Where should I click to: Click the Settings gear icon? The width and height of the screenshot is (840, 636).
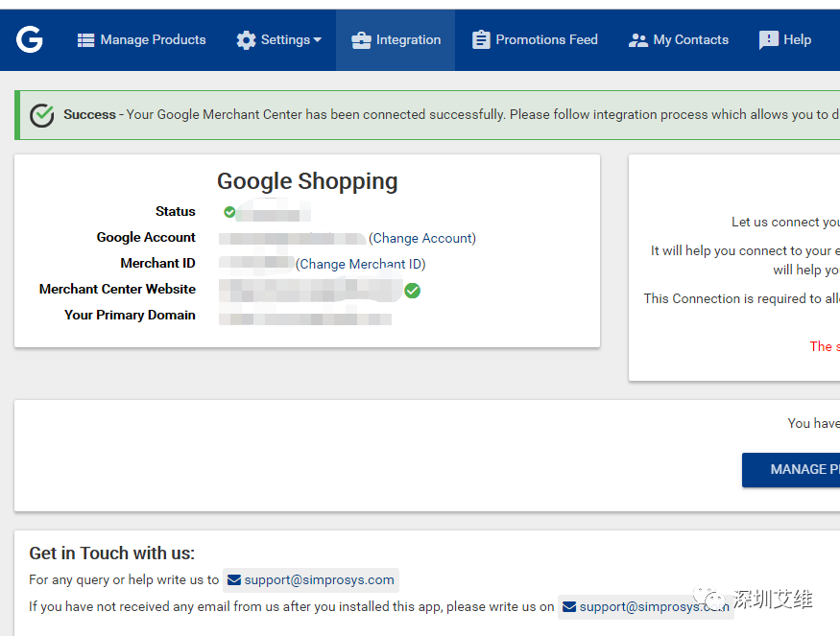[x=246, y=40]
